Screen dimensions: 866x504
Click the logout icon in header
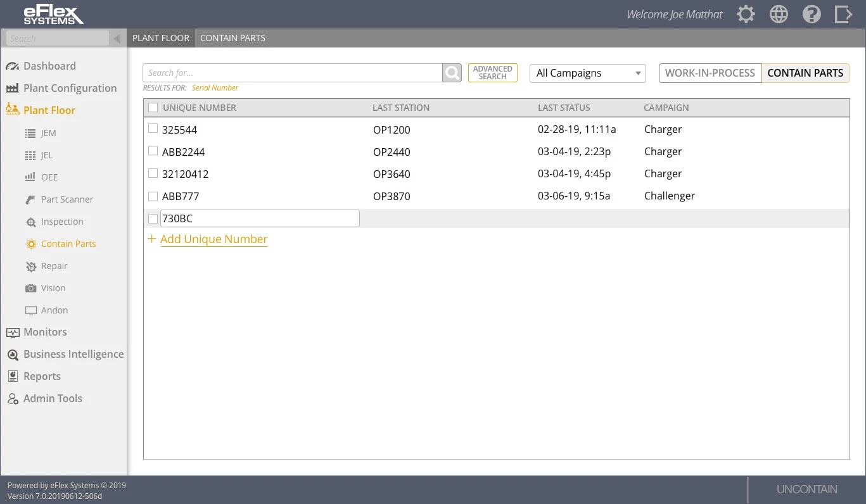coord(843,15)
